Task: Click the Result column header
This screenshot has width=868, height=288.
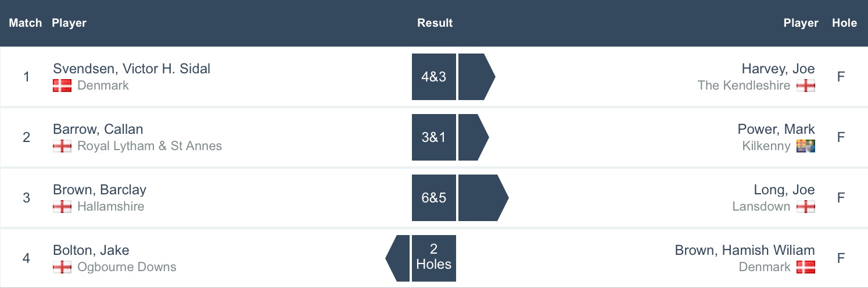Action: pos(435,23)
